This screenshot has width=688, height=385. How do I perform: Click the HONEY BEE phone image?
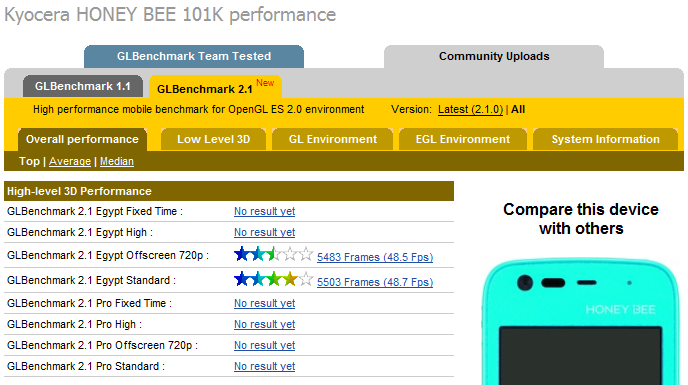[581, 321]
